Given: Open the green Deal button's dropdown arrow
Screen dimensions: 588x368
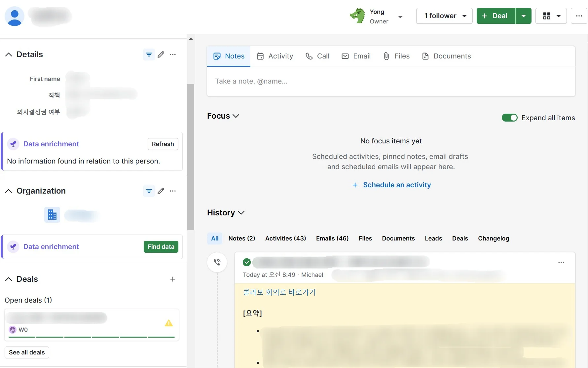Looking at the screenshot, I should pyautogui.click(x=523, y=16).
